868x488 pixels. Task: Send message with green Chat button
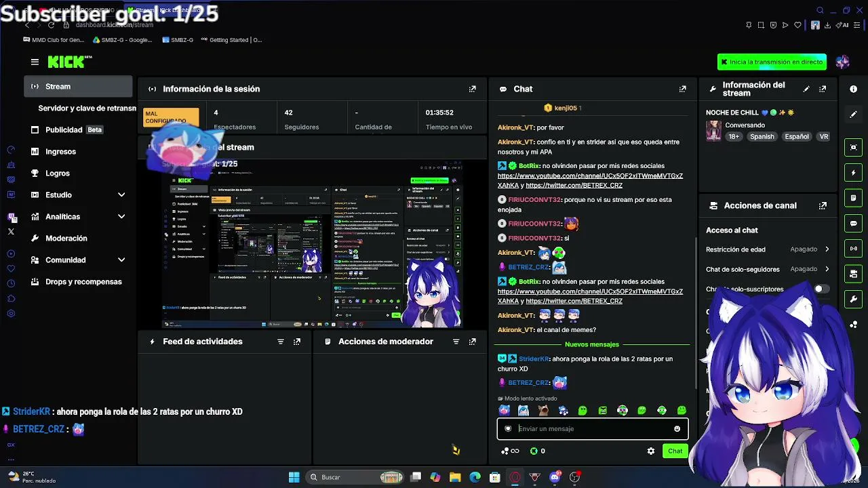tap(675, 451)
